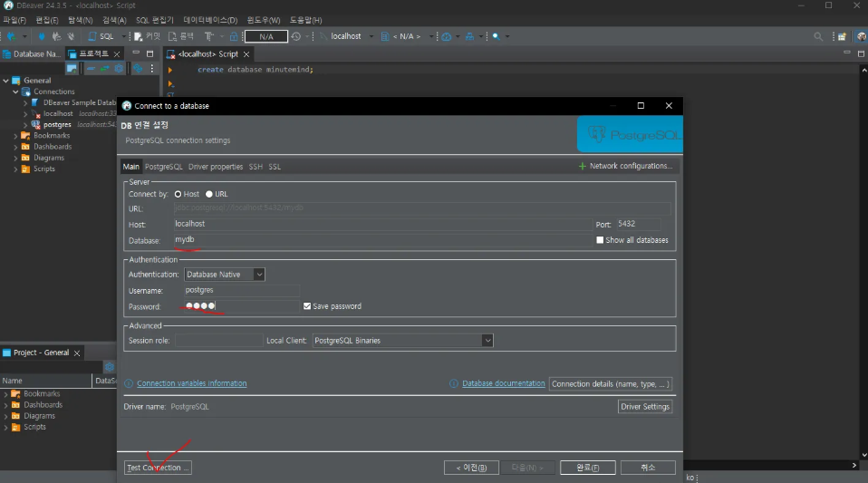Click the blue search magnifier toolbar icon
Image resolution: width=868 pixels, height=483 pixels.
point(496,36)
